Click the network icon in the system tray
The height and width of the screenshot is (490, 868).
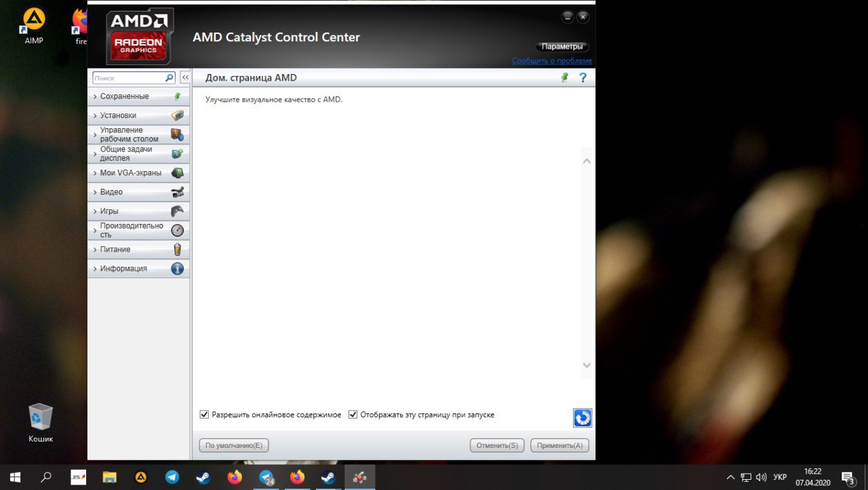click(746, 477)
